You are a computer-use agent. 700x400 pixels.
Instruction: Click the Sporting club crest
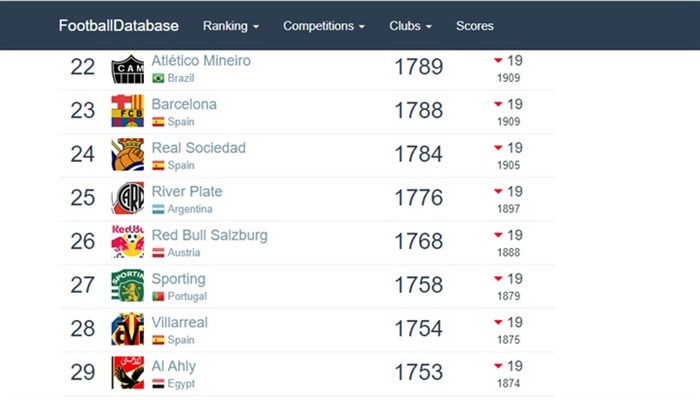[128, 285]
